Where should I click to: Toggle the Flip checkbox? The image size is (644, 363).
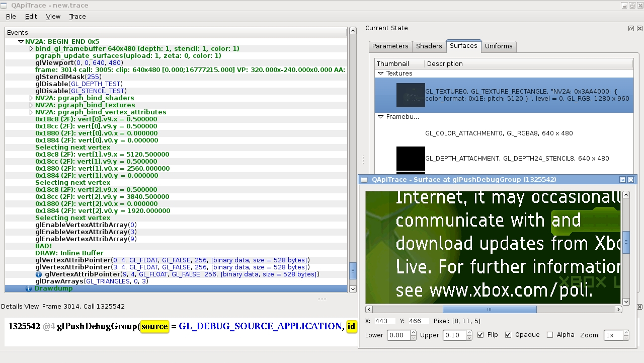coord(480,335)
